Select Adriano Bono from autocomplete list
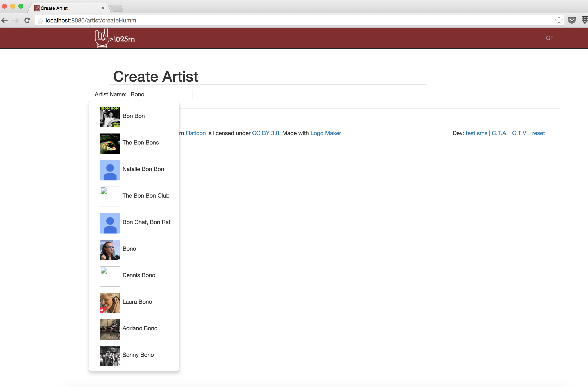This screenshot has width=588, height=387. (140, 328)
